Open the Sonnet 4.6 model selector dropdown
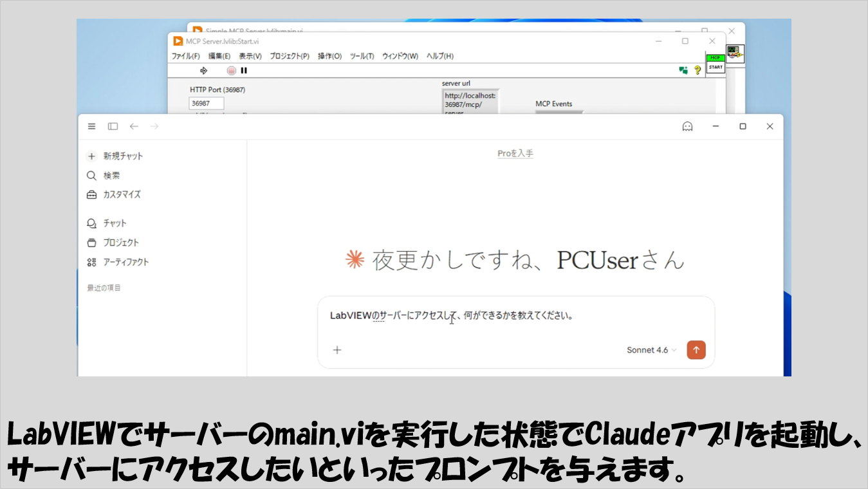Viewport: 868px width, 489px height. [x=651, y=350]
